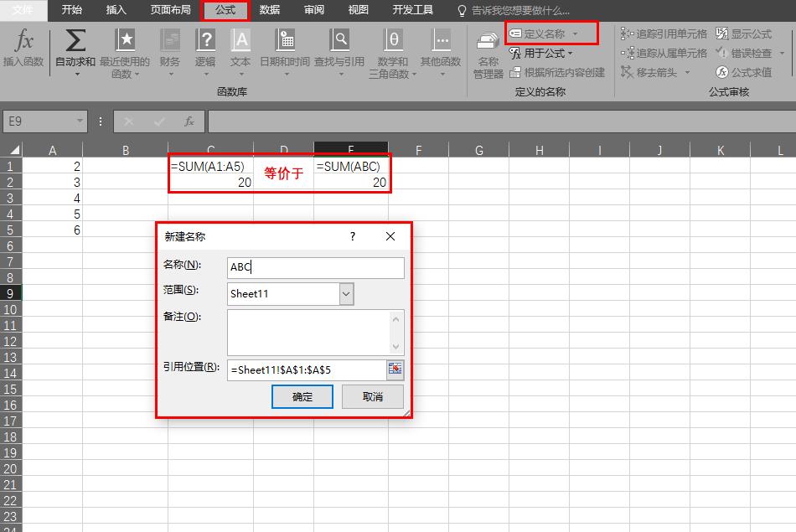Image resolution: width=796 pixels, height=532 pixels.
Task: Open the Logical functions icon
Action: [205, 42]
